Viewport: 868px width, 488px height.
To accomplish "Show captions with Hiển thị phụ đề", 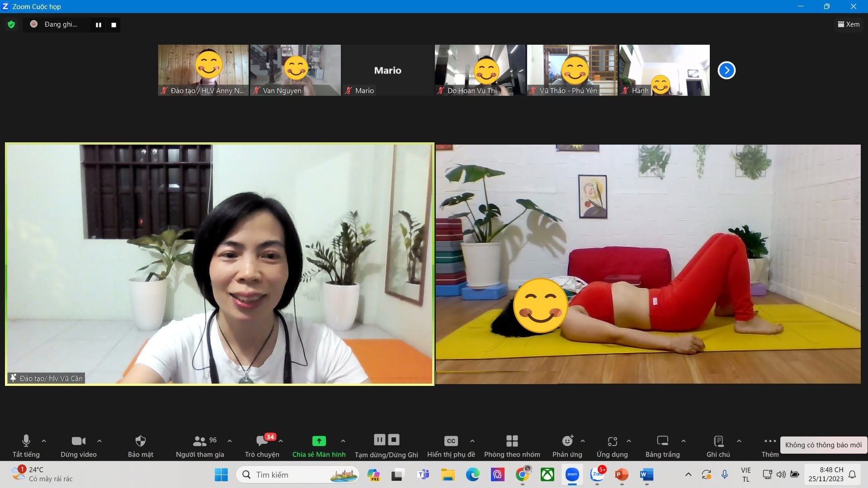I will coord(451,446).
